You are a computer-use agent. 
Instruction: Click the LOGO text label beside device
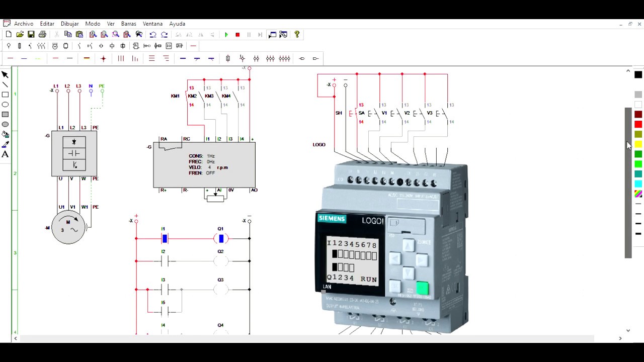coord(319,145)
